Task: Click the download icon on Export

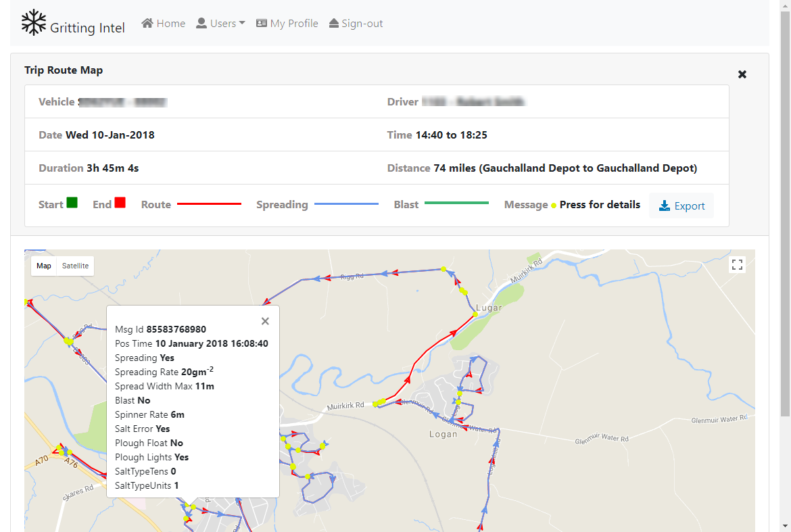Action: pyautogui.click(x=665, y=205)
